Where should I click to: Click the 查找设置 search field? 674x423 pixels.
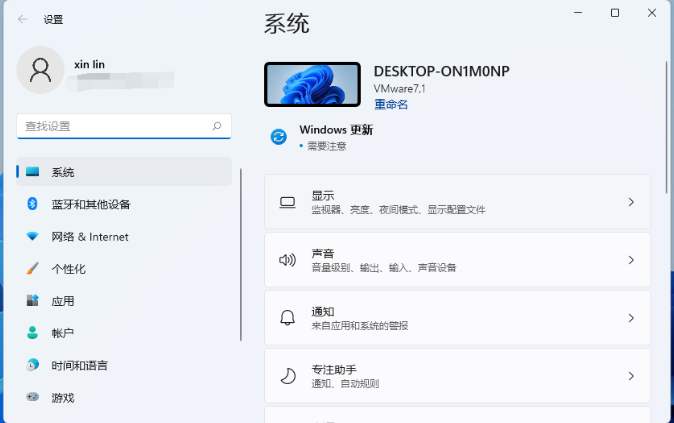pyautogui.click(x=124, y=126)
